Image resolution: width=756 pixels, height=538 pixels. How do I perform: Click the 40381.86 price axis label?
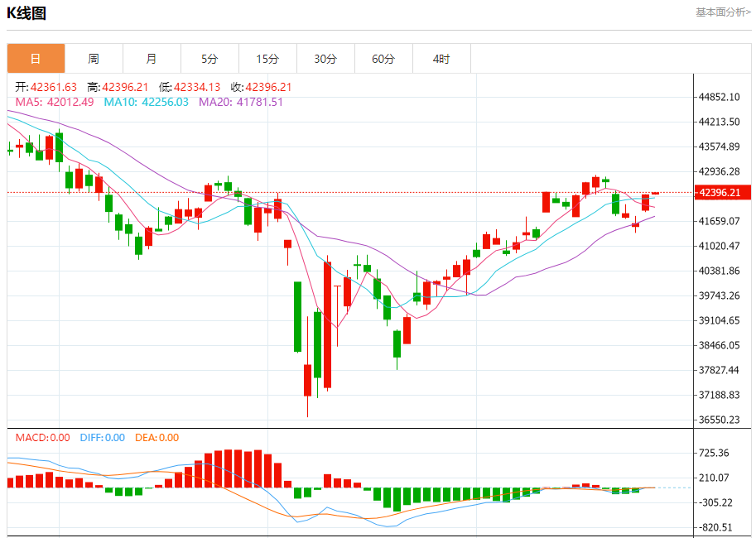[720, 271]
